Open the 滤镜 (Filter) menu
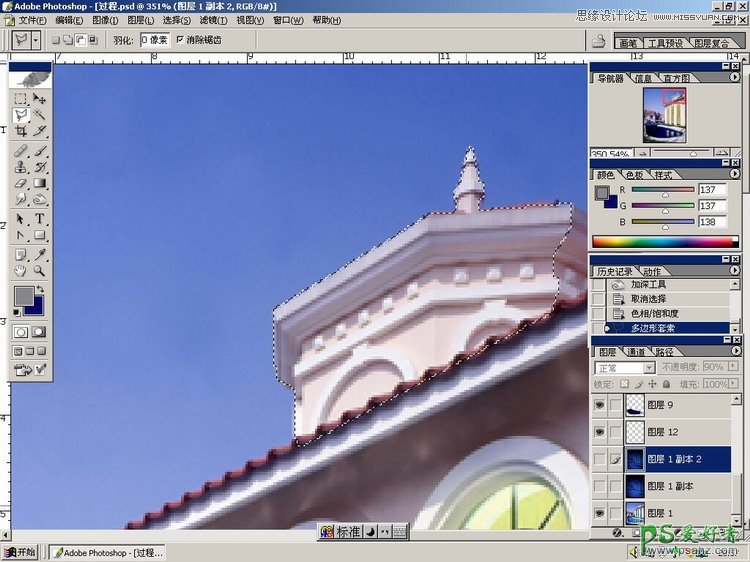 pos(211,20)
